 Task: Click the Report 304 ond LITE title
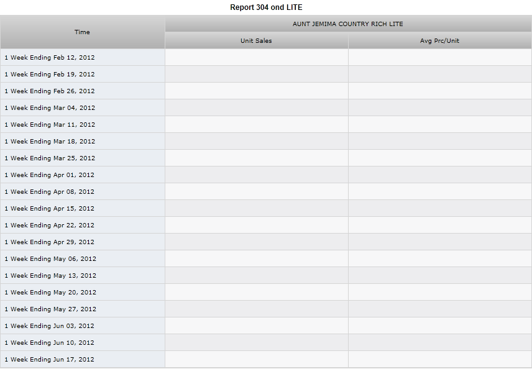266,7
